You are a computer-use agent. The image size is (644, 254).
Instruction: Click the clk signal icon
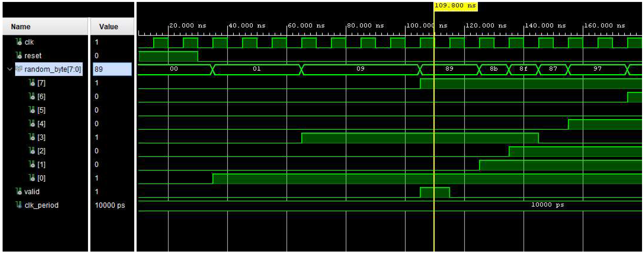click(19, 42)
